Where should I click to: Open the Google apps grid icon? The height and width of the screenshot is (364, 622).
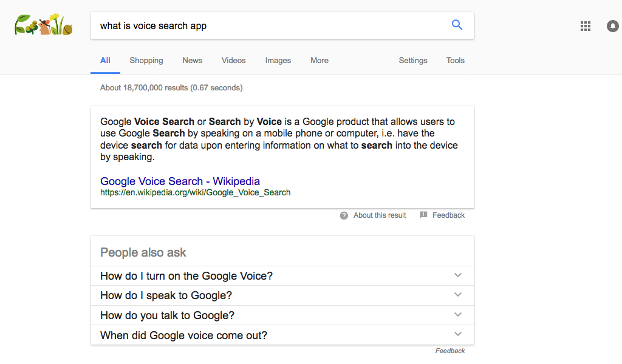[586, 26]
